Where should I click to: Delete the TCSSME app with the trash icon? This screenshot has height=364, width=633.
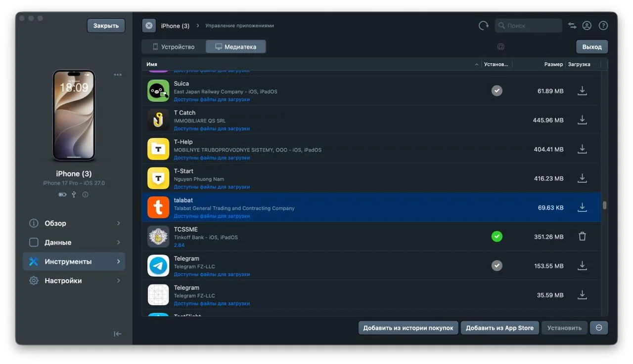pyautogui.click(x=582, y=237)
